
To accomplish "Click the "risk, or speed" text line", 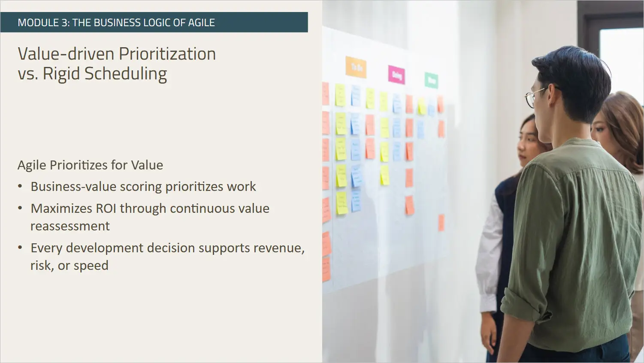I will coord(69,266).
